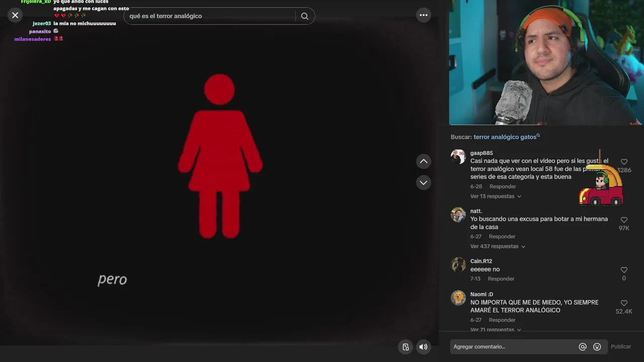Like the comment by Naomi :D

(x=624, y=303)
